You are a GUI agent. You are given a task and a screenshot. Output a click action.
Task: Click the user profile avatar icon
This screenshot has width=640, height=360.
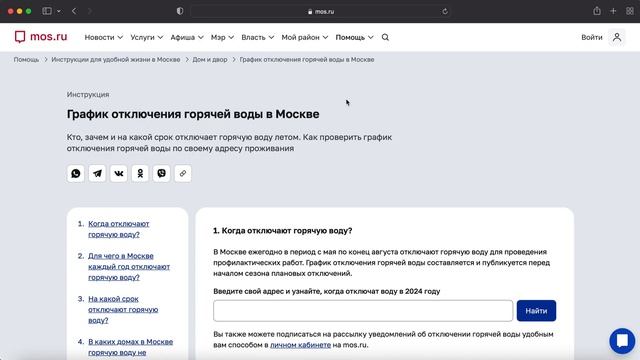[x=617, y=37]
